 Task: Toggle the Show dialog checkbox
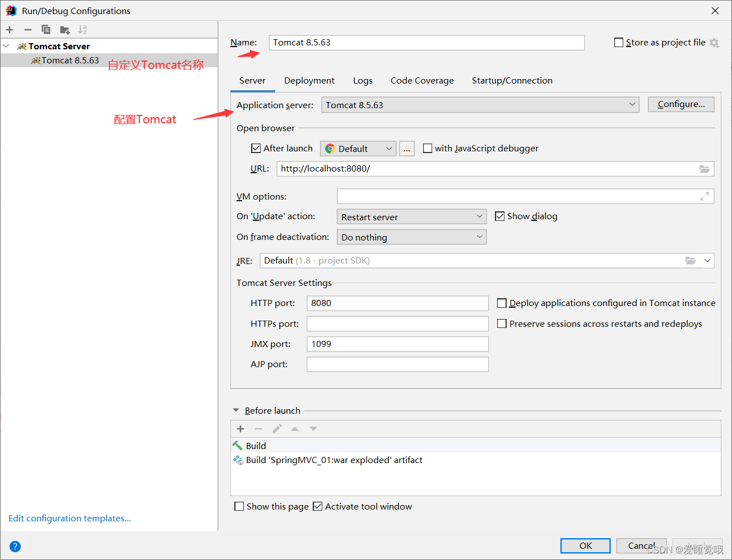pyautogui.click(x=500, y=216)
